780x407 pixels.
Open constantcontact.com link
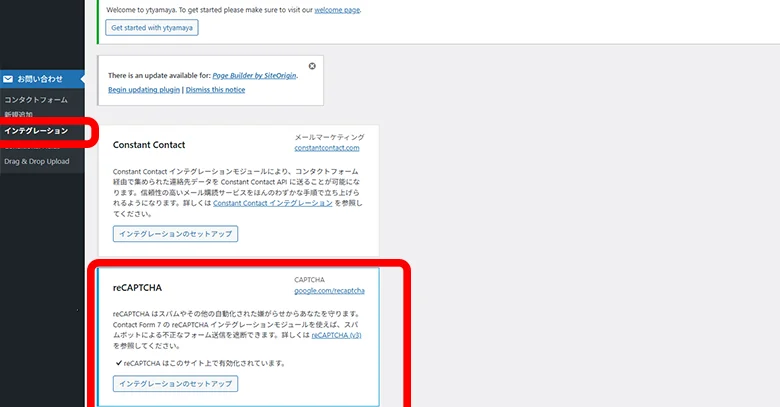click(327, 148)
